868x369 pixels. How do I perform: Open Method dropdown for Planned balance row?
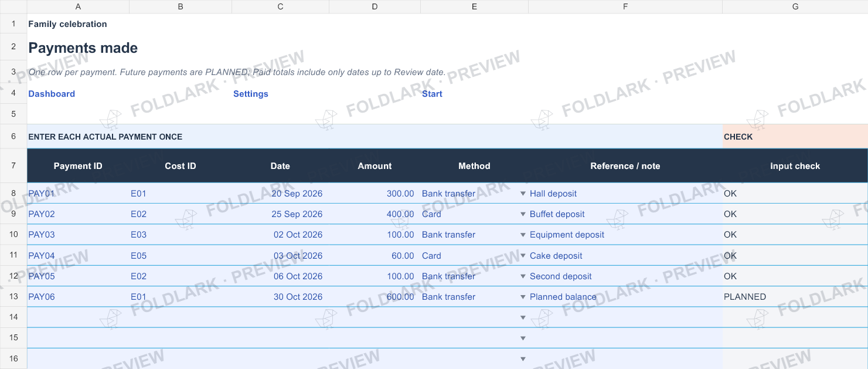pyautogui.click(x=523, y=297)
